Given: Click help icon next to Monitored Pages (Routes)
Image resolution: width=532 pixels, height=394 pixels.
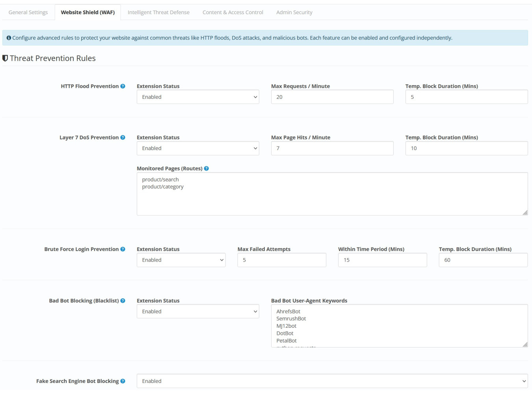Looking at the screenshot, I should 206,169.
